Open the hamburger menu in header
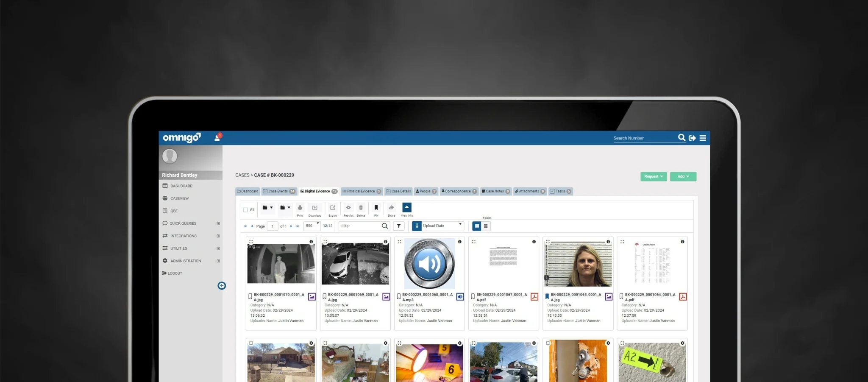This screenshot has width=868, height=382. pos(703,138)
